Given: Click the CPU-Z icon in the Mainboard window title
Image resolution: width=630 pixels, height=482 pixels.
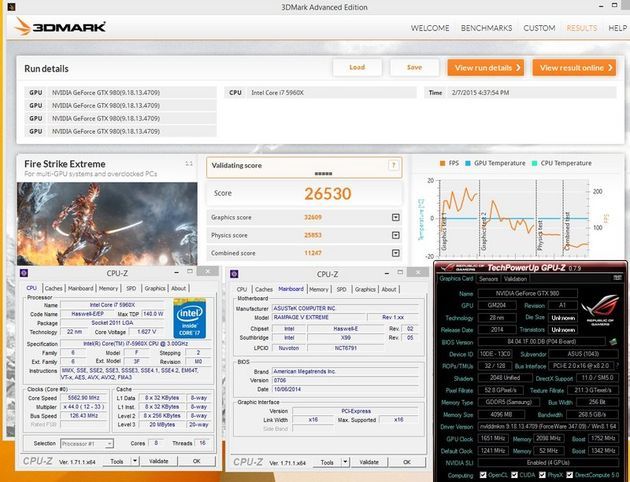Looking at the screenshot, I should pyautogui.click(x=234, y=274).
